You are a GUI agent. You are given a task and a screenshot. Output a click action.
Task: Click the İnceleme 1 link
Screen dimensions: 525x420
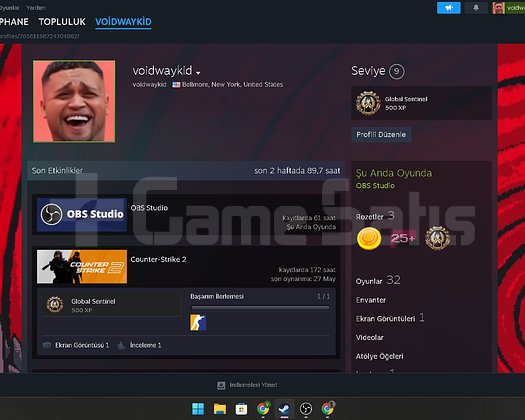pos(146,345)
